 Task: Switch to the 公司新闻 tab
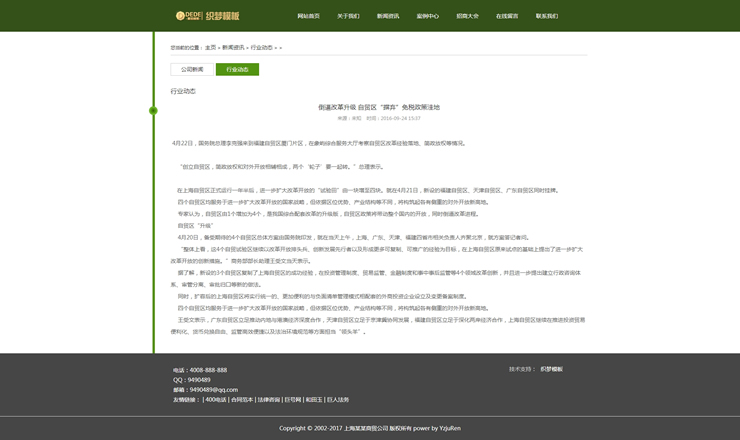pyautogui.click(x=192, y=70)
